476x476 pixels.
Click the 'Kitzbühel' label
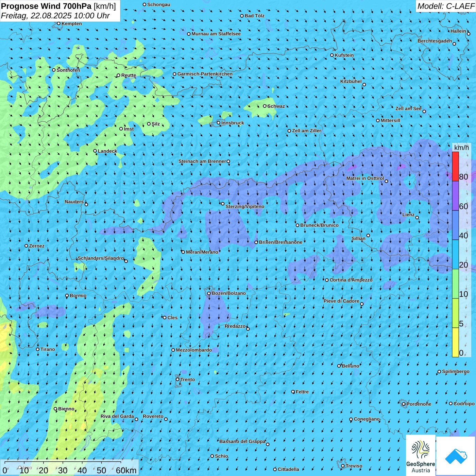click(351, 81)
